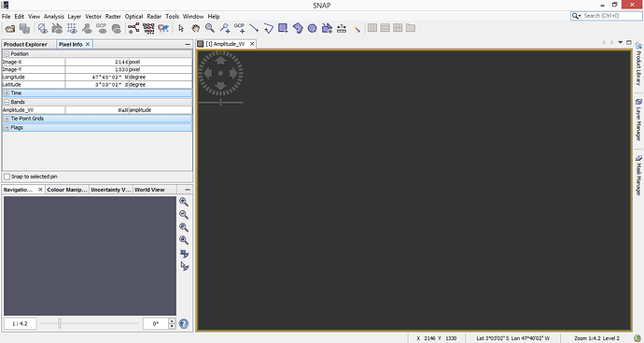Synchronise cursor position across views icon
644x343 pixels.
click(x=184, y=266)
